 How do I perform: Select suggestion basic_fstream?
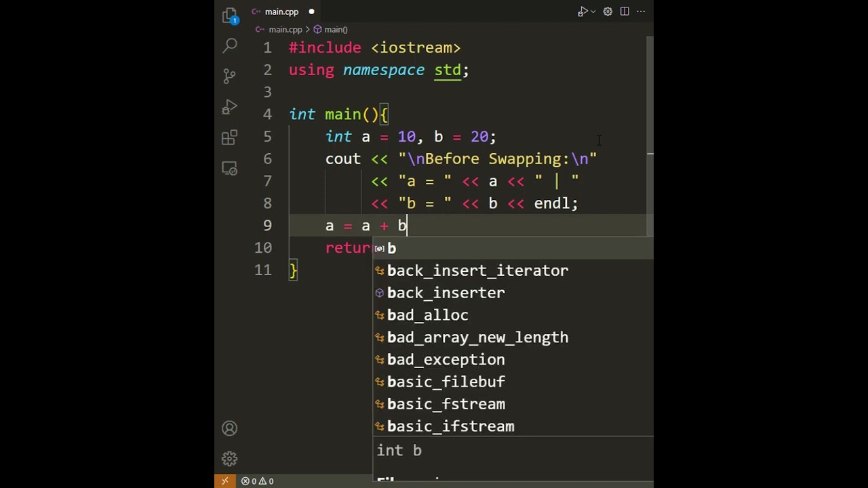coord(513,404)
